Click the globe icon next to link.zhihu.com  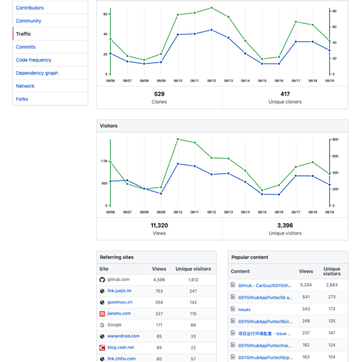[102, 359]
